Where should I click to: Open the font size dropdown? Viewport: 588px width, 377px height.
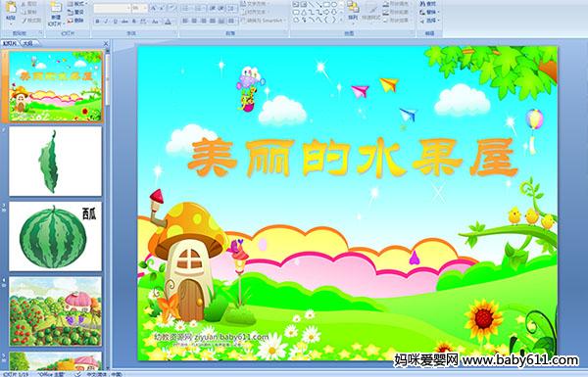point(139,8)
